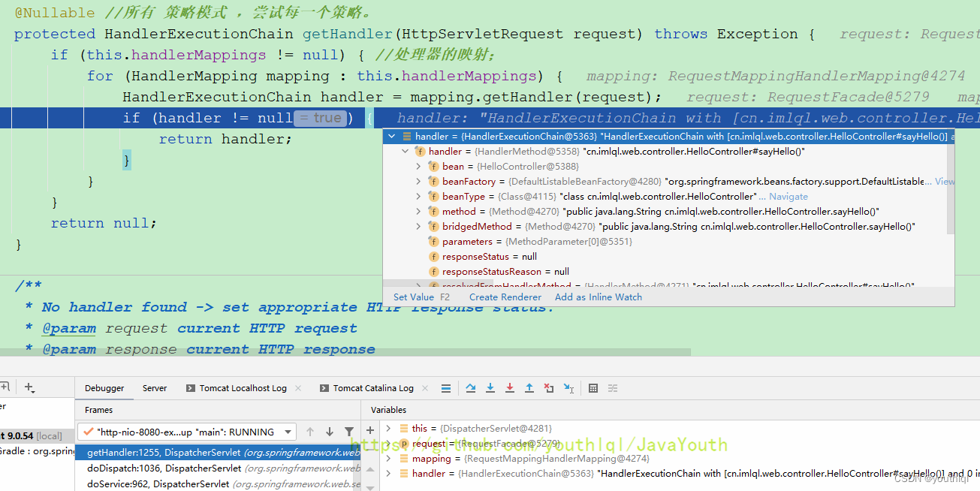Add a new watch with plus icon
Image resolution: width=980 pixels, height=491 pixels.
click(x=370, y=430)
